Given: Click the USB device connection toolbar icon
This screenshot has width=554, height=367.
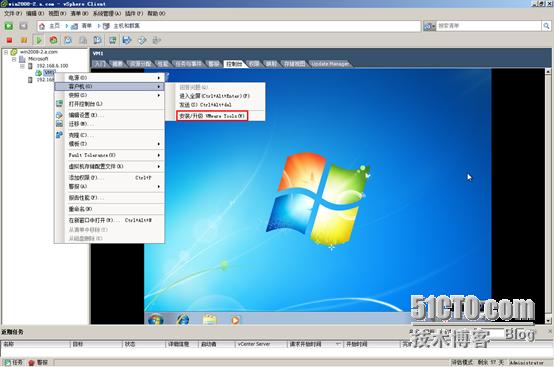Looking at the screenshot, I should point(157,40).
